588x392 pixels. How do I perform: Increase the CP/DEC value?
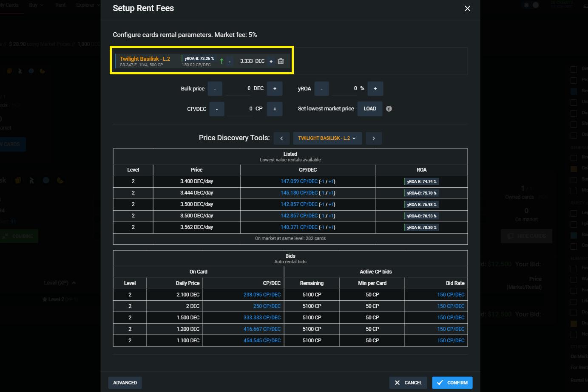pos(275,109)
